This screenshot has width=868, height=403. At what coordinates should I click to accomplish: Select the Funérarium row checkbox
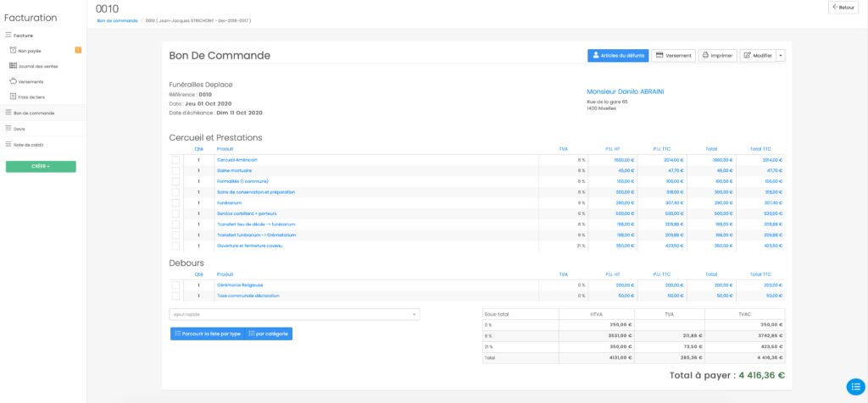pyautogui.click(x=175, y=203)
